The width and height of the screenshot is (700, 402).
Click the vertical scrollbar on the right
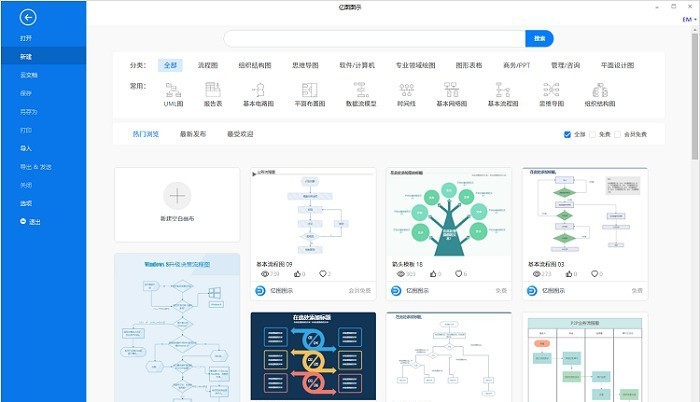tap(695, 96)
